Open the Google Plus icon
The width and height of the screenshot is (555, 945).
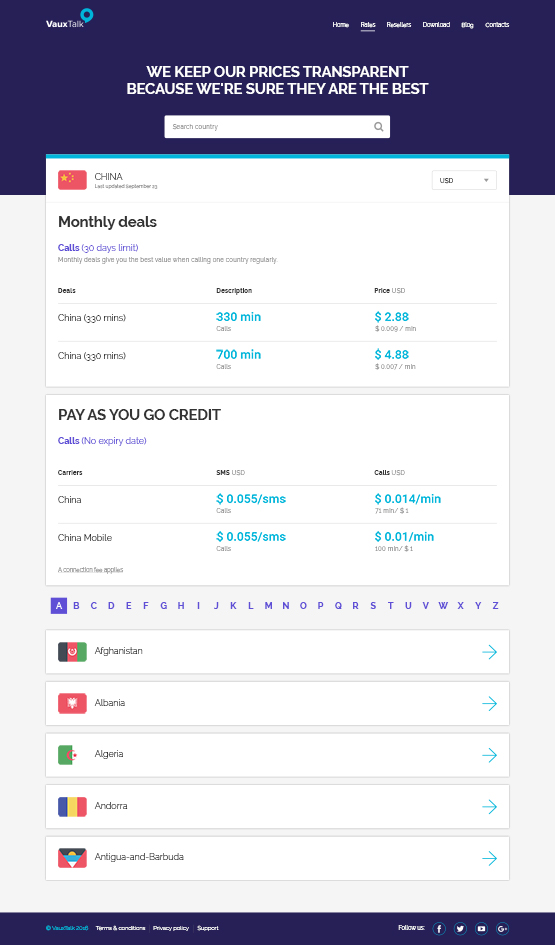tap(503, 929)
